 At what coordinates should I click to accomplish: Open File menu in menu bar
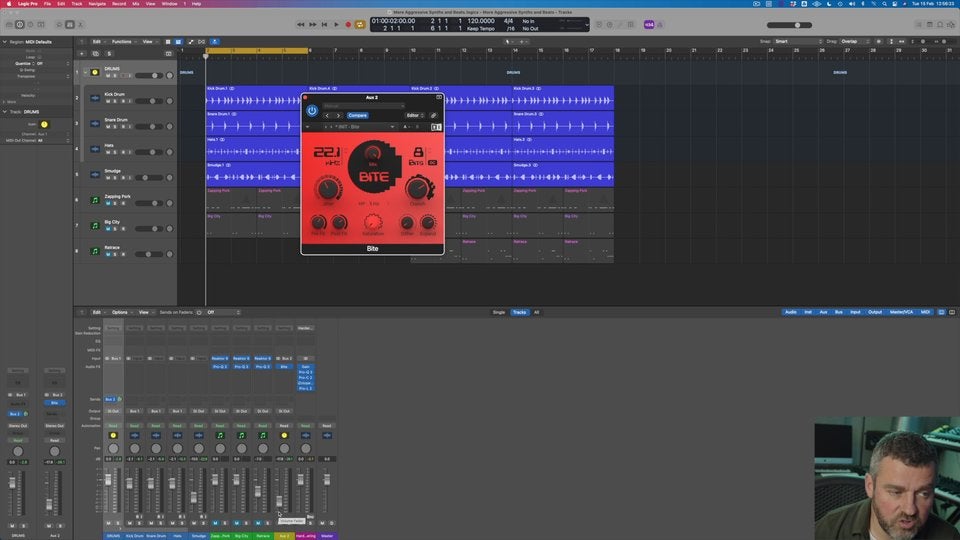(47, 4)
